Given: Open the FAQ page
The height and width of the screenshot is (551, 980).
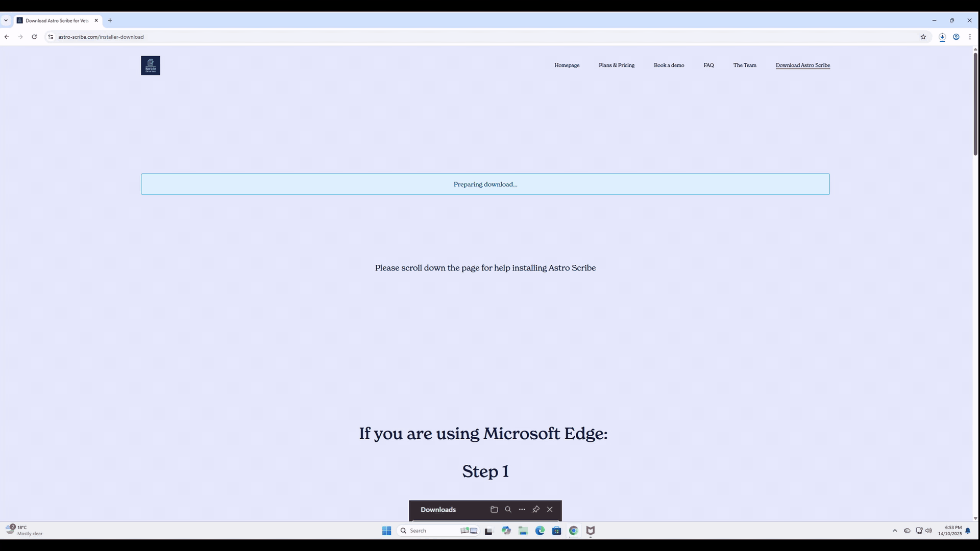Looking at the screenshot, I should pos(708,65).
